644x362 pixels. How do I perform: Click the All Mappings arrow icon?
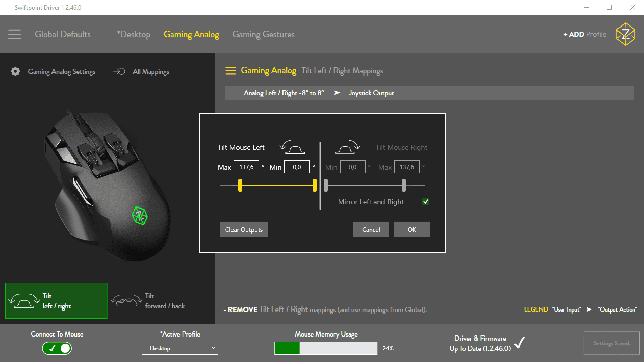pos(119,71)
